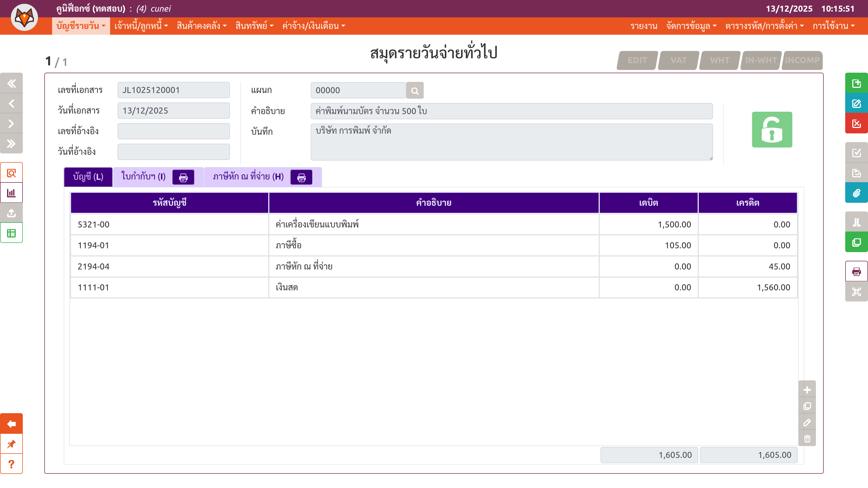Print the withholding tax tab document
The height and width of the screenshot is (488, 868).
pyautogui.click(x=301, y=178)
